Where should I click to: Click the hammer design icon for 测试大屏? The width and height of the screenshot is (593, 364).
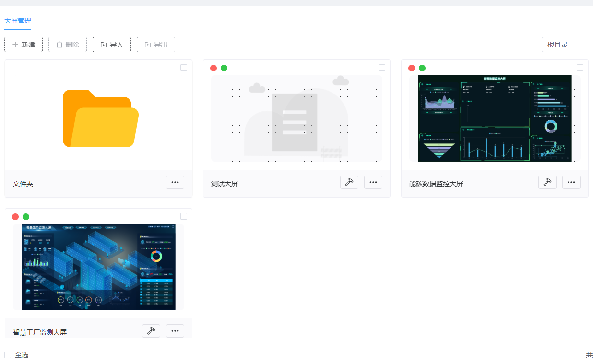[x=349, y=182]
